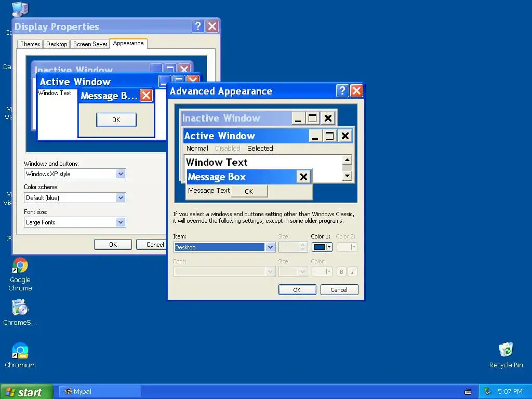Click the Normal menu item in preview

(x=197, y=148)
